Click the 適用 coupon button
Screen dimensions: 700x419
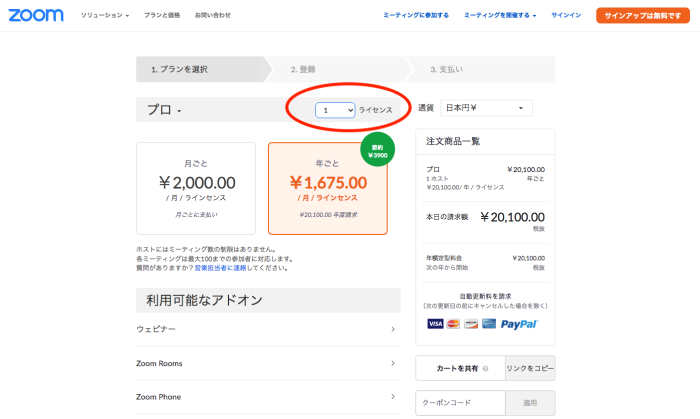[x=530, y=403]
